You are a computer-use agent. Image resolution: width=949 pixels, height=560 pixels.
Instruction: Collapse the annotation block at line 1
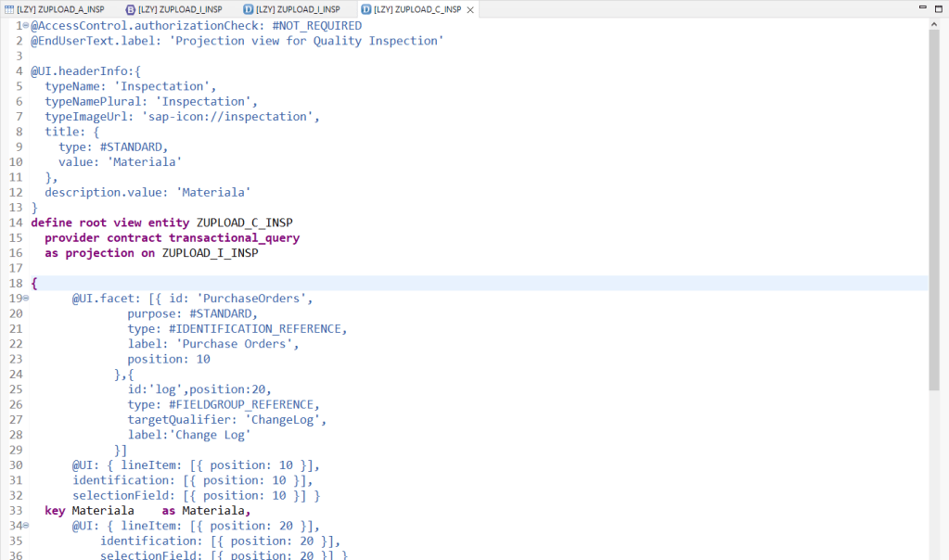pos(25,26)
